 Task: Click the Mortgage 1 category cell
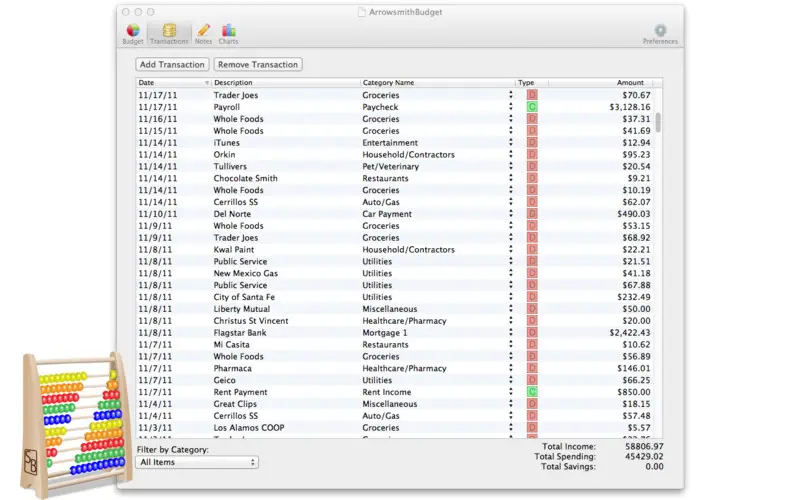pyautogui.click(x=385, y=332)
